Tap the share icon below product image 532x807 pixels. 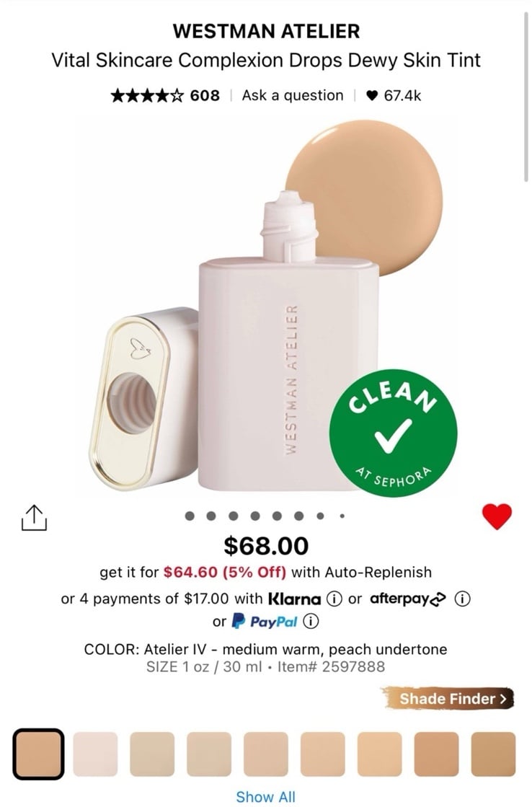point(34,518)
